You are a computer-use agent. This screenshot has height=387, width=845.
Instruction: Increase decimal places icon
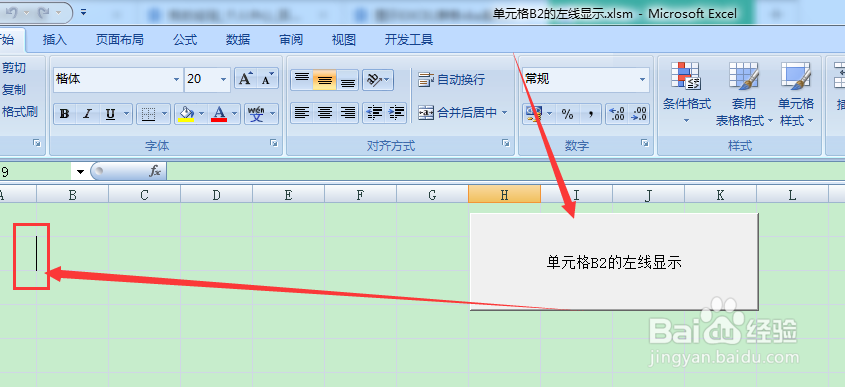click(617, 114)
